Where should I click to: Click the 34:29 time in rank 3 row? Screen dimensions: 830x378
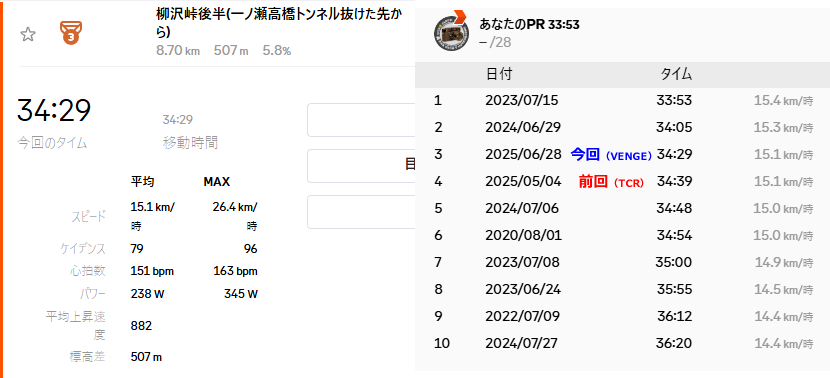(674, 154)
